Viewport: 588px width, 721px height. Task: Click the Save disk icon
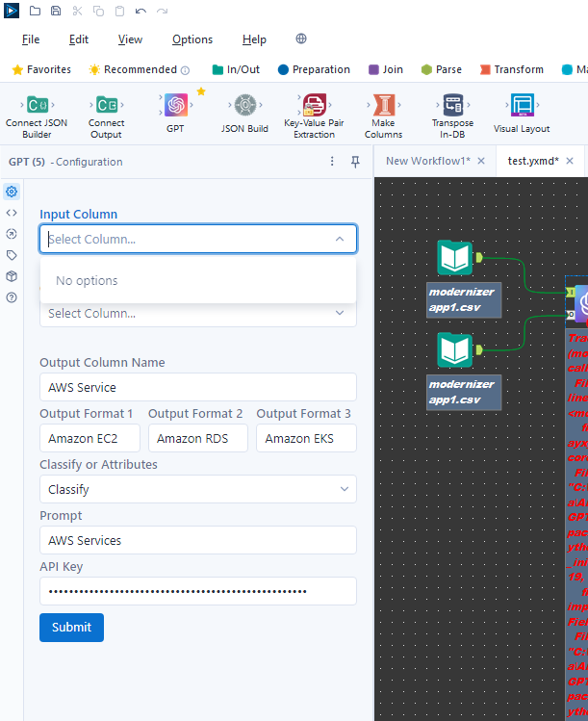point(56,11)
